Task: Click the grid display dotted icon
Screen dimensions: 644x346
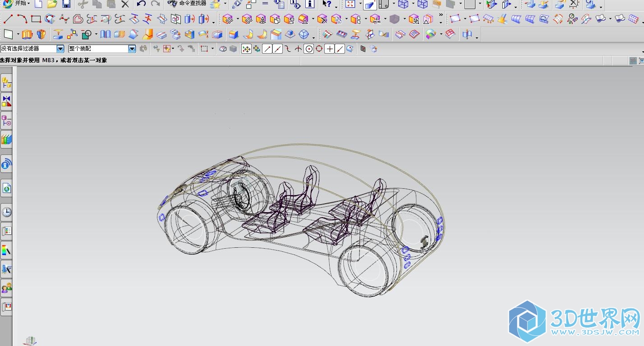Action: coord(363,49)
